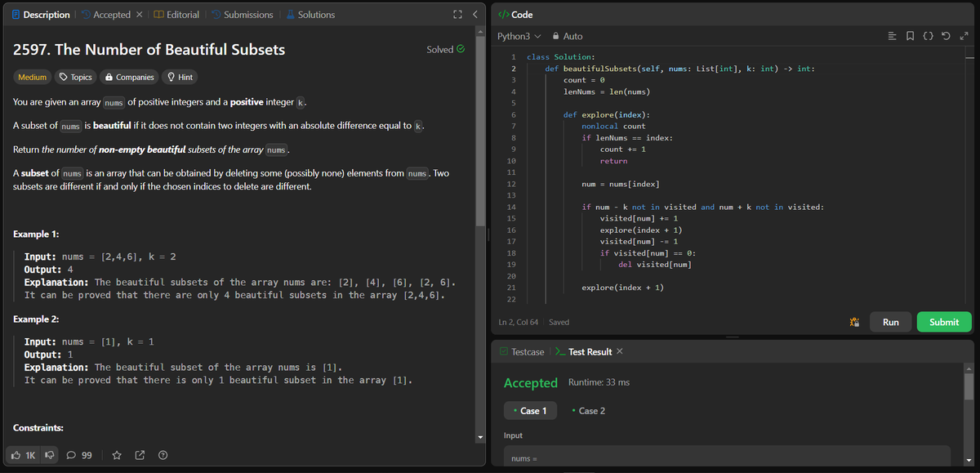Click the Auto lock setting
This screenshot has width=980, height=473.
pos(568,37)
